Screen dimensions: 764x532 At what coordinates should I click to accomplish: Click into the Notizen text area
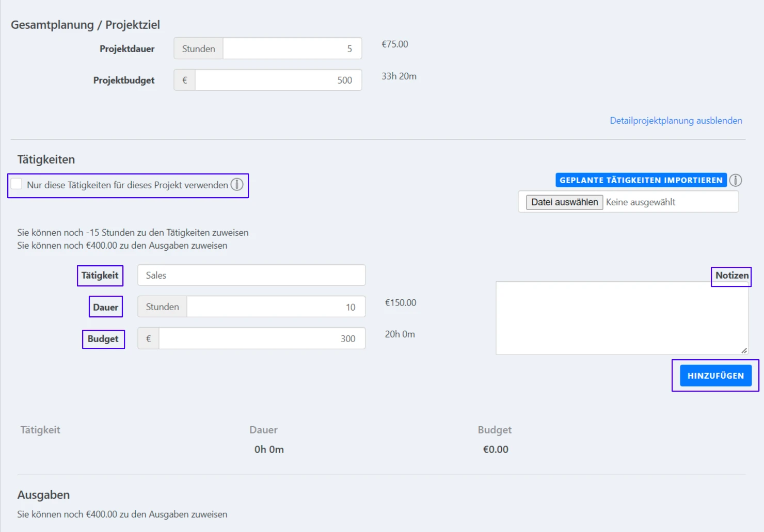point(622,318)
